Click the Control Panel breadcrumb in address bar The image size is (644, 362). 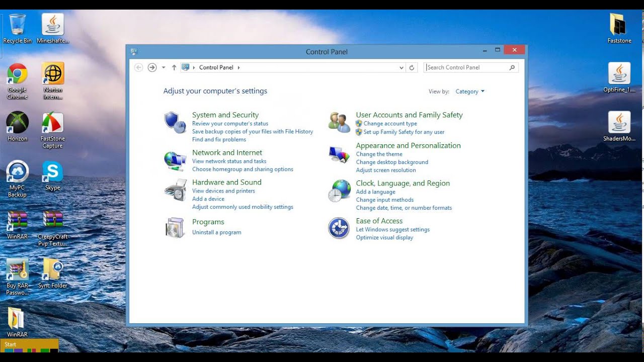pos(216,67)
